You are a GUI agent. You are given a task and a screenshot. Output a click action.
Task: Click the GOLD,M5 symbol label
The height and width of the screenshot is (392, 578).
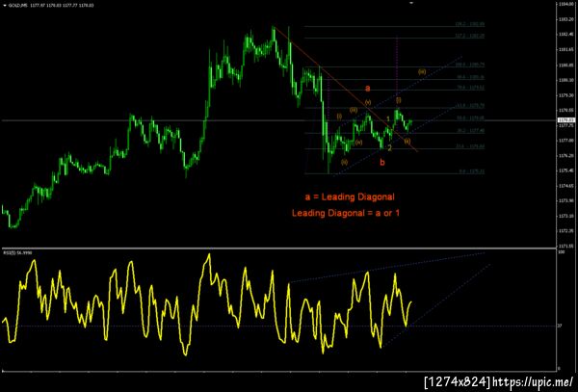16,6
